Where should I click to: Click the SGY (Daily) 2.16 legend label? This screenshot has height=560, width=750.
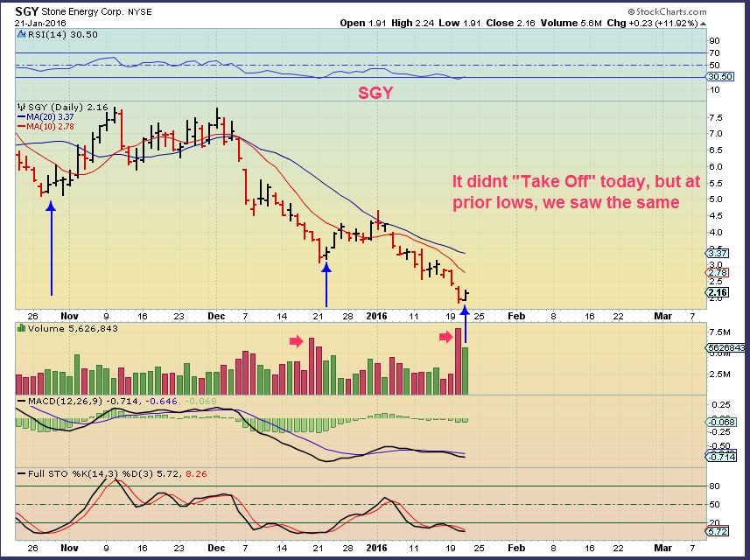point(68,107)
